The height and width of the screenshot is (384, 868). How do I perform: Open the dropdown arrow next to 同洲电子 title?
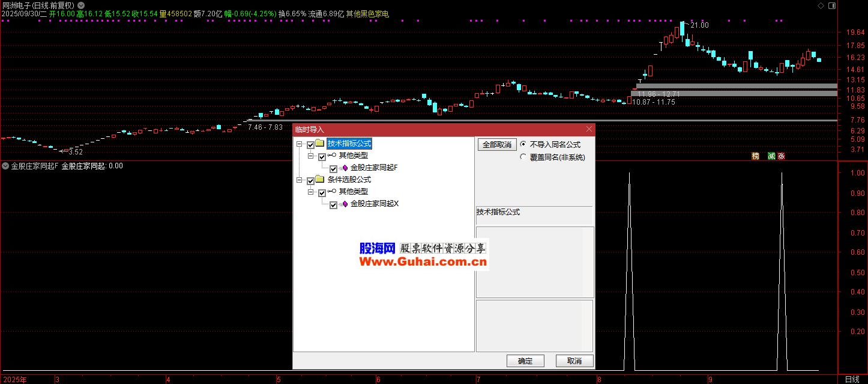point(81,5)
